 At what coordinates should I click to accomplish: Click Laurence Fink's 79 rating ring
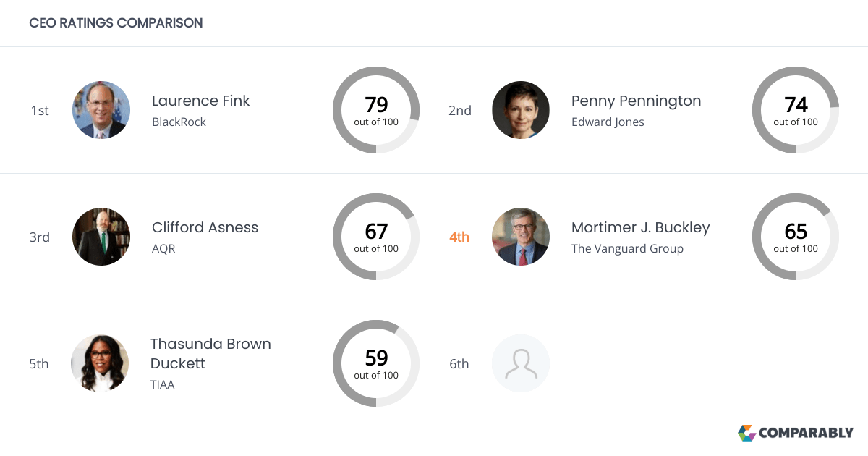coord(376,110)
